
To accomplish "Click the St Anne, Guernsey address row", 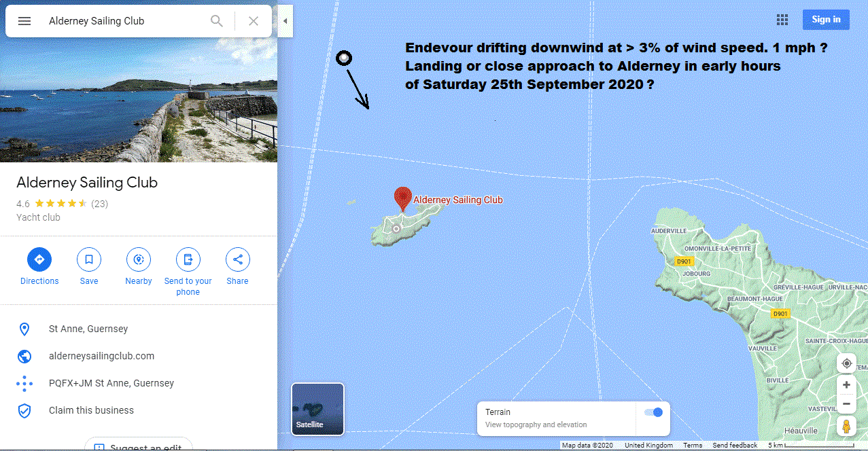I will pos(139,329).
